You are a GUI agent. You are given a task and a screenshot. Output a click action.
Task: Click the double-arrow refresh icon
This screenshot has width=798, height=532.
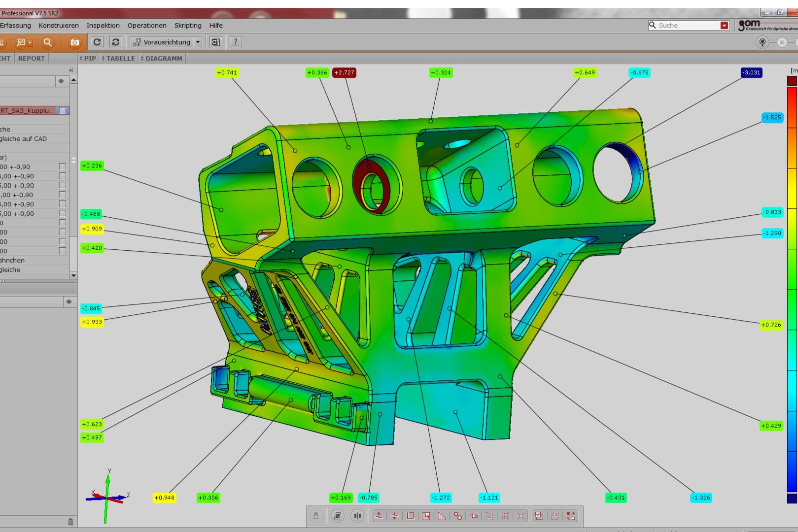116,42
